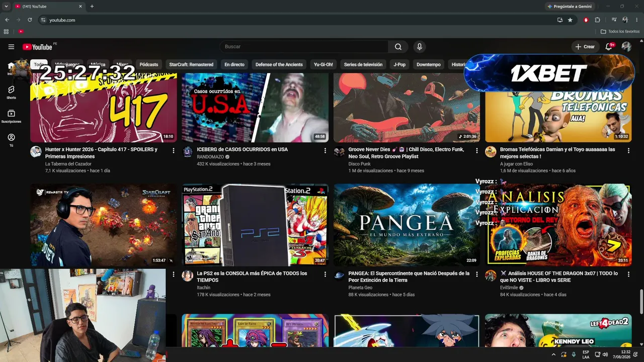Open RANDOMAZO channel avatar
Screen dimensions: 644x362
188,152
